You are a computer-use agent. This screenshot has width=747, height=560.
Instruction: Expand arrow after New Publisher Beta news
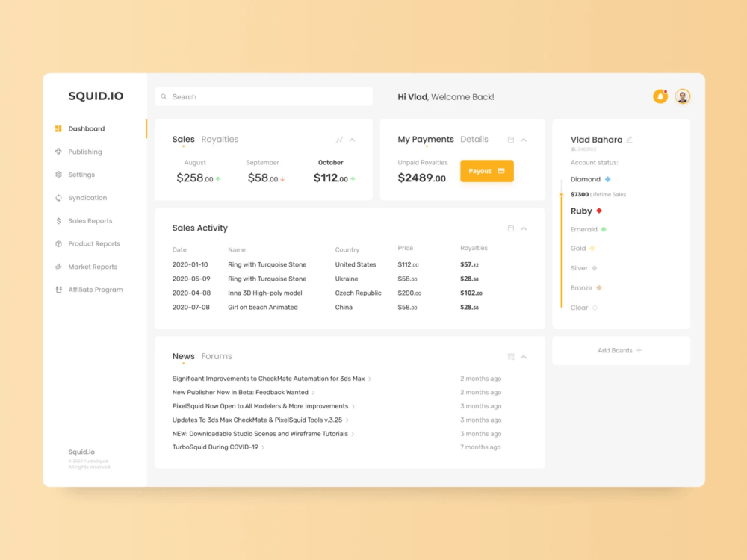313,393
